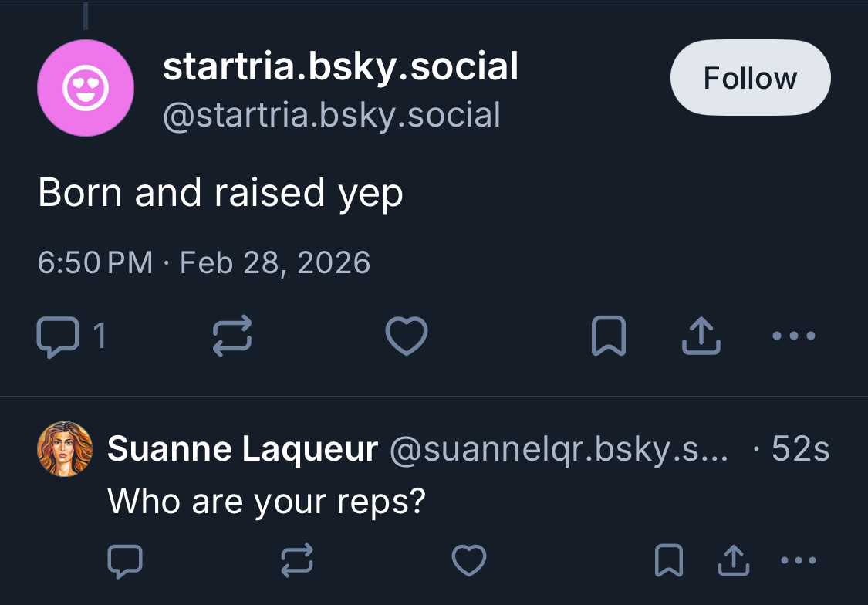Share the "Who are your reps?" reply
The width and height of the screenshot is (868, 605).
pyautogui.click(x=733, y=561)
